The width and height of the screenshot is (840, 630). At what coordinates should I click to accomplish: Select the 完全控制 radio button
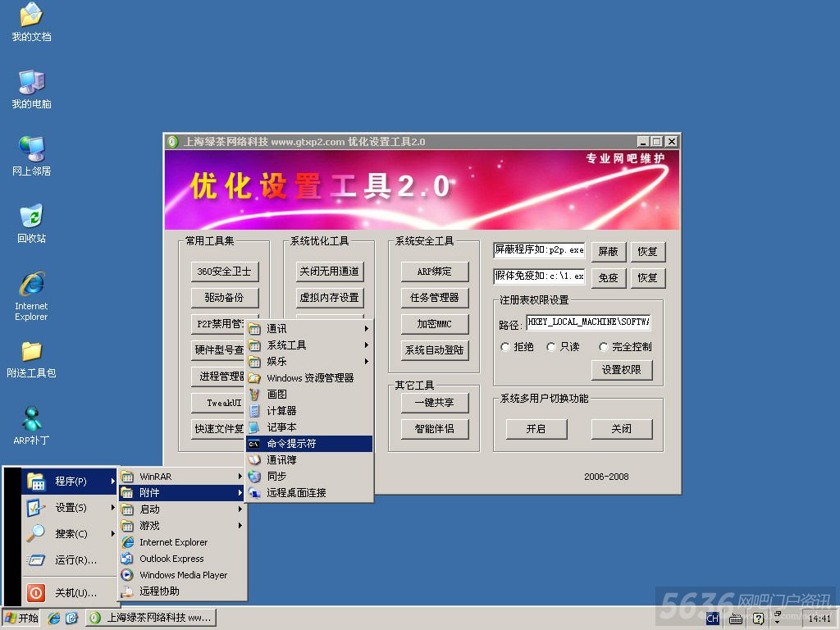[604, 347]
